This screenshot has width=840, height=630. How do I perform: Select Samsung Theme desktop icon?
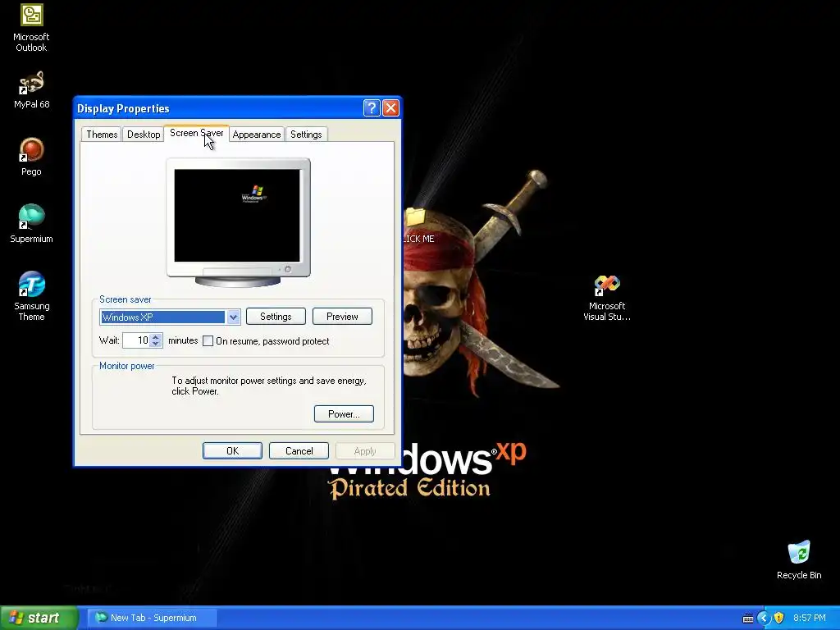31,295
